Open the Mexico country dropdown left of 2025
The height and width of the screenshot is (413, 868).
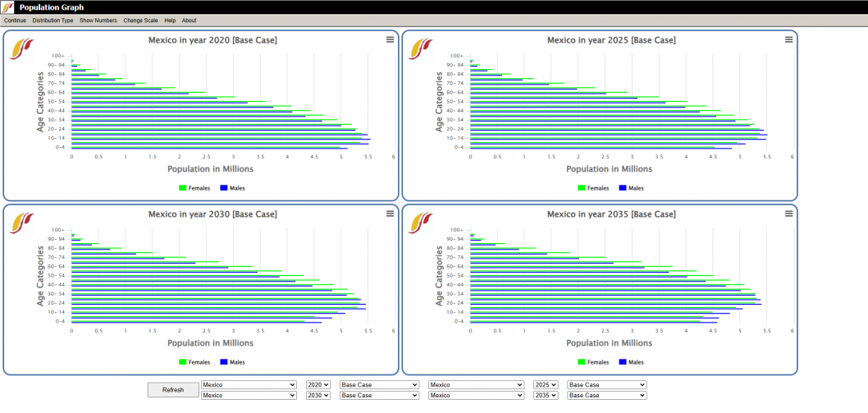[476, 384]
